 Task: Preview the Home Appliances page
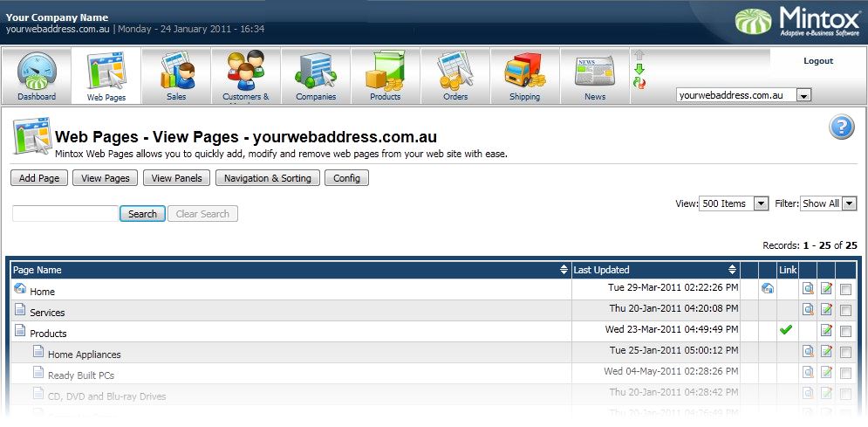[x=808, y=352]
